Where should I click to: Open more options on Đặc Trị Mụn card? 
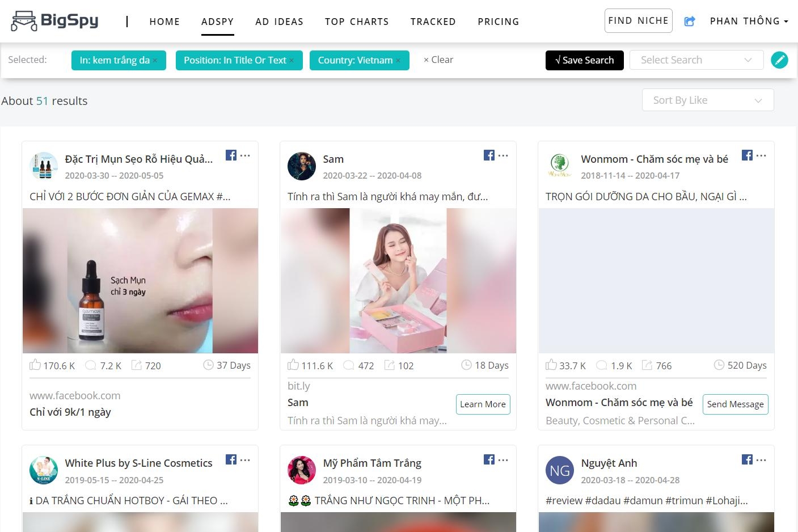[x=245, y=155]
